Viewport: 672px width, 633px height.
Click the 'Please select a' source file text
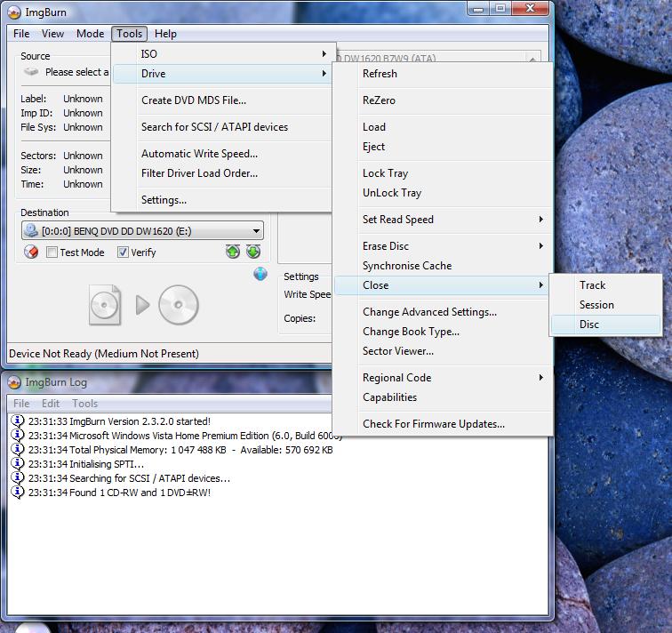(77, 72)
